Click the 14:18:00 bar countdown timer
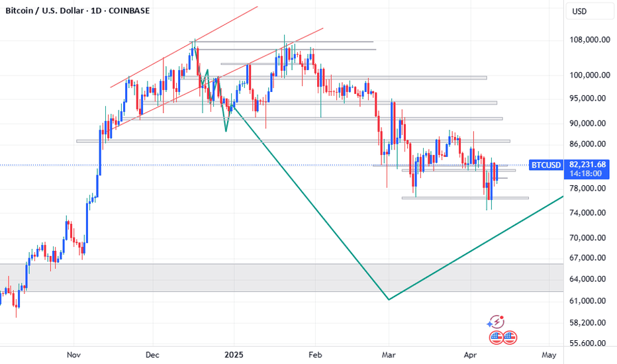Screen dimensions: 617x364 [585, 173]
